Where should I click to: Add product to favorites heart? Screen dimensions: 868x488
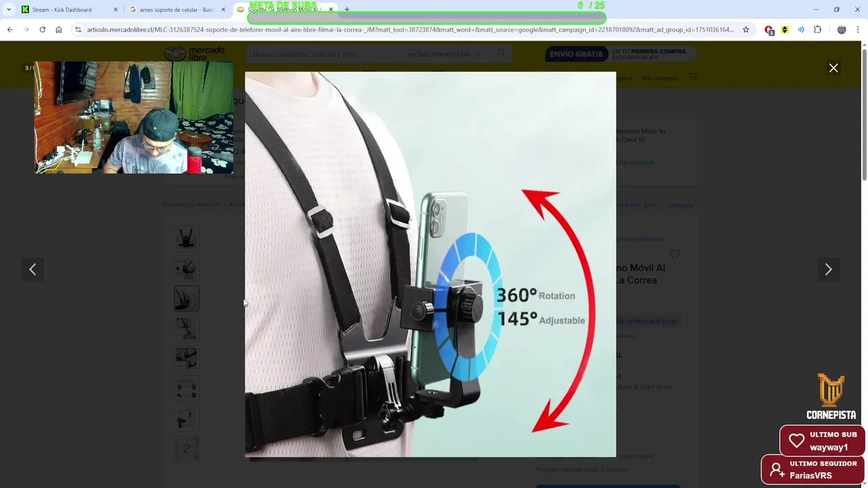click(x=675, y=254)
